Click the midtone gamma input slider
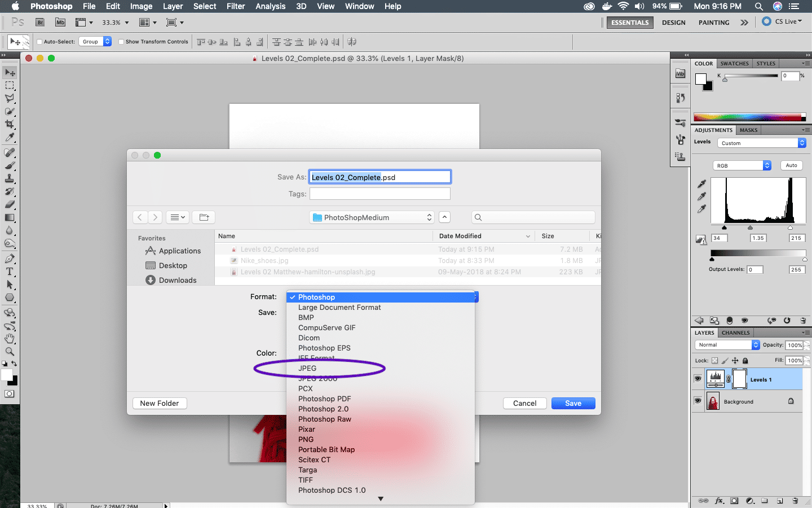Image resolution: width=812 pixels, height=508 pixels. coord(750,228)
